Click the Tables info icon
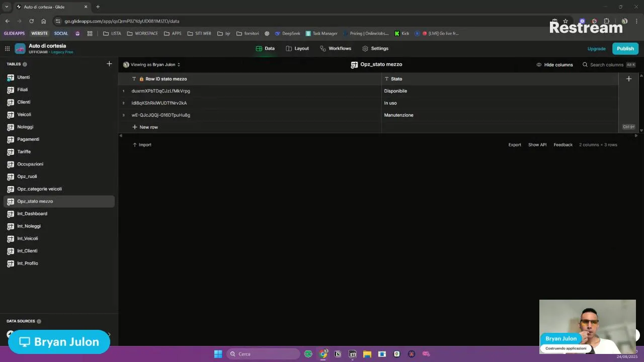This screenshot has height=362, width=644. tap(25, 64)
